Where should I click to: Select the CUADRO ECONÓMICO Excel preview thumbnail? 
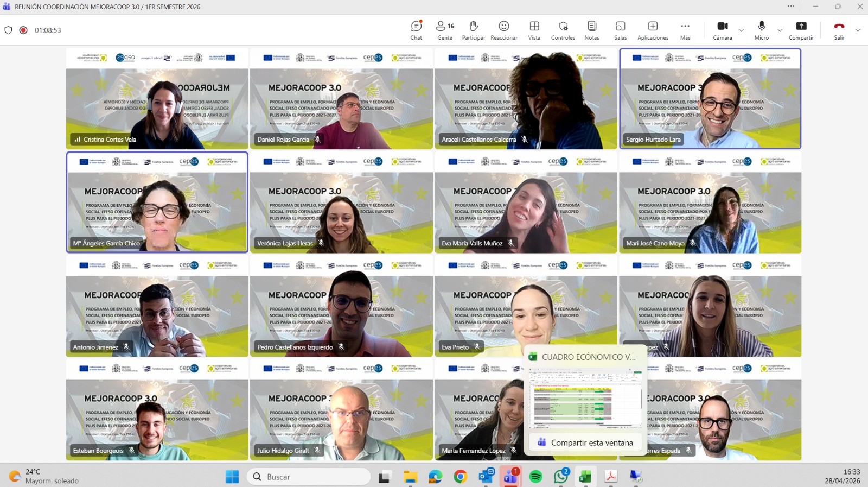[585, 399]
